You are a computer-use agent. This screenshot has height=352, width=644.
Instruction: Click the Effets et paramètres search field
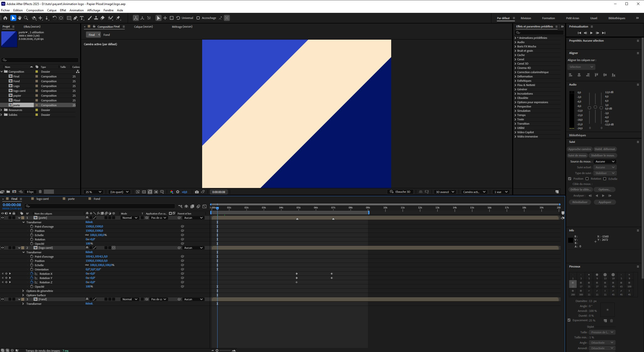pyautogui.click(x=539, y=33)
